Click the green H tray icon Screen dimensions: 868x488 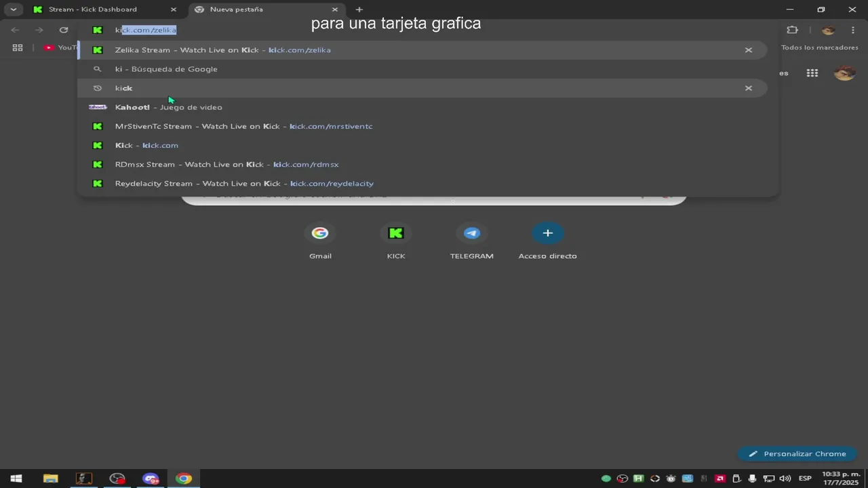click(x=638, y=479)
